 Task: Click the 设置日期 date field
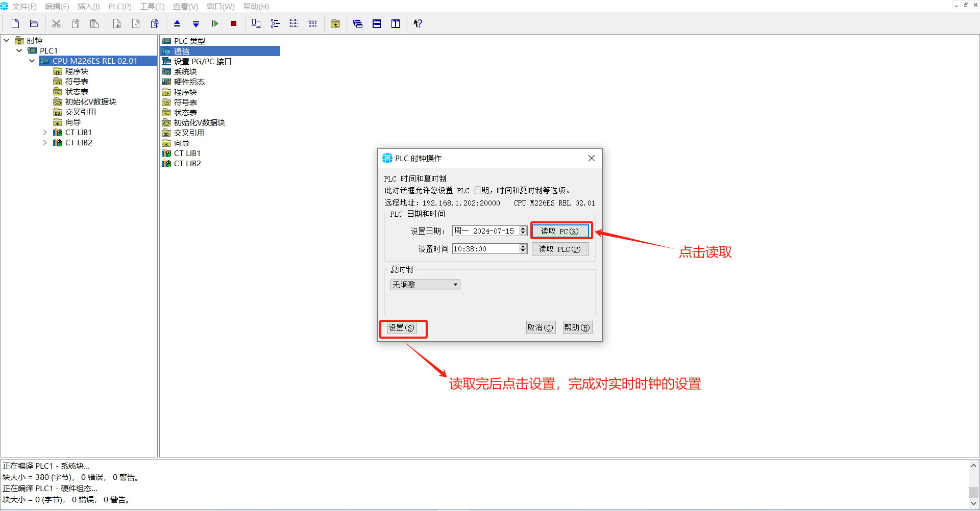(486, 231)
